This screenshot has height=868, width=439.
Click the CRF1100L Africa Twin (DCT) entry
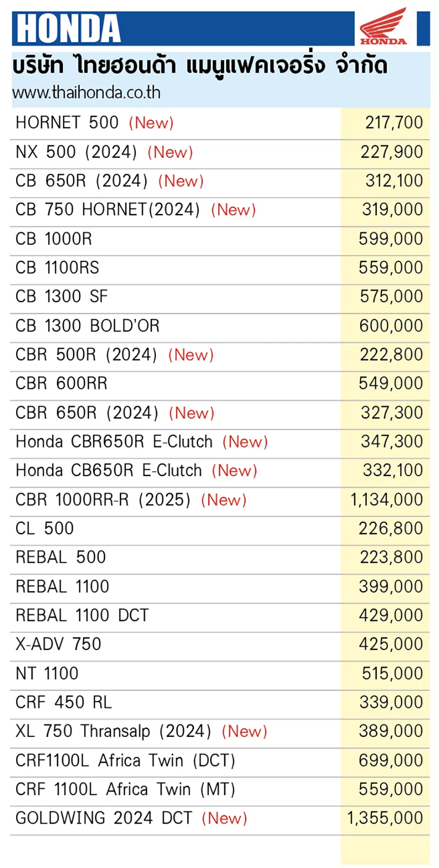125,760
